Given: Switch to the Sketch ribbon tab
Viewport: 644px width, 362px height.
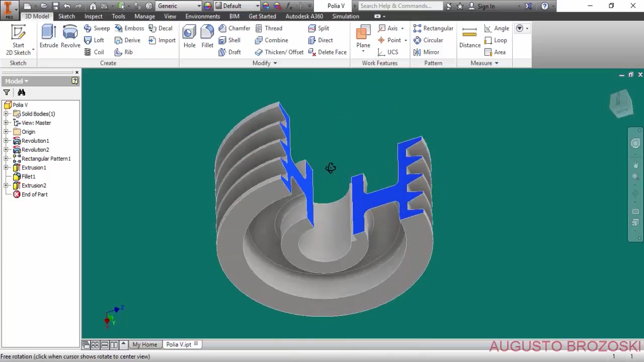Looking at the screenshot, I should coord(66,16).
